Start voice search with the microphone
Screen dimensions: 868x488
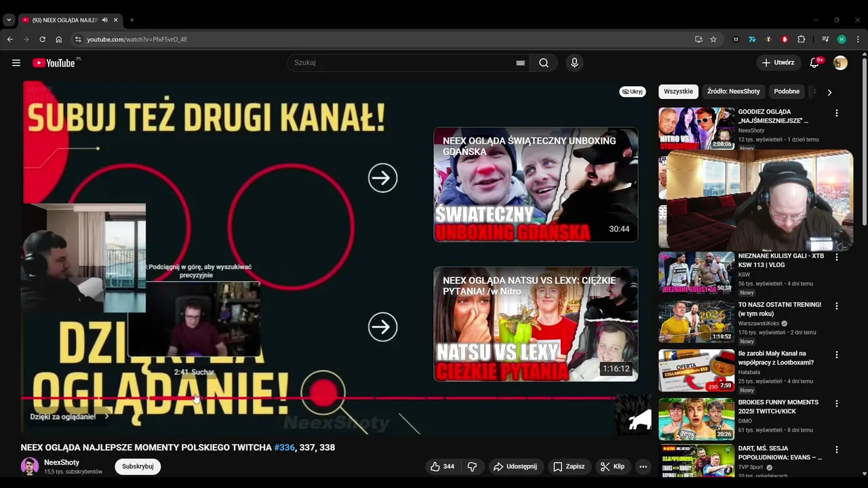click(x=574, y=63)
